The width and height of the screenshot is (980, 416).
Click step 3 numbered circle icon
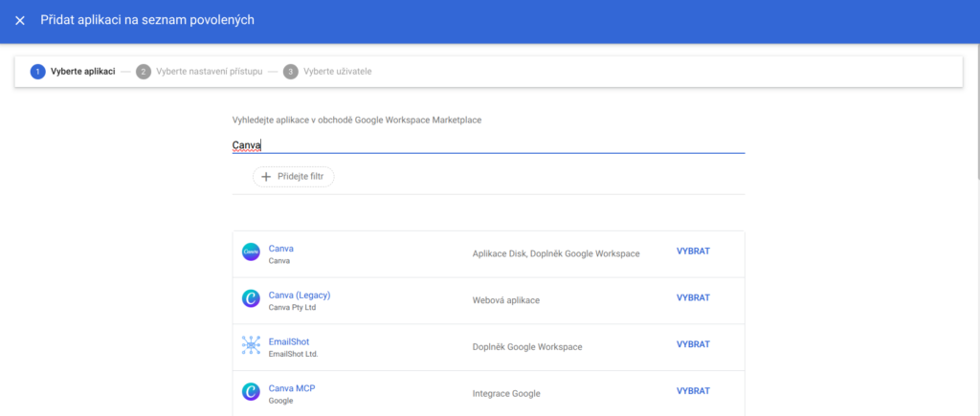(x=290, y=72)
